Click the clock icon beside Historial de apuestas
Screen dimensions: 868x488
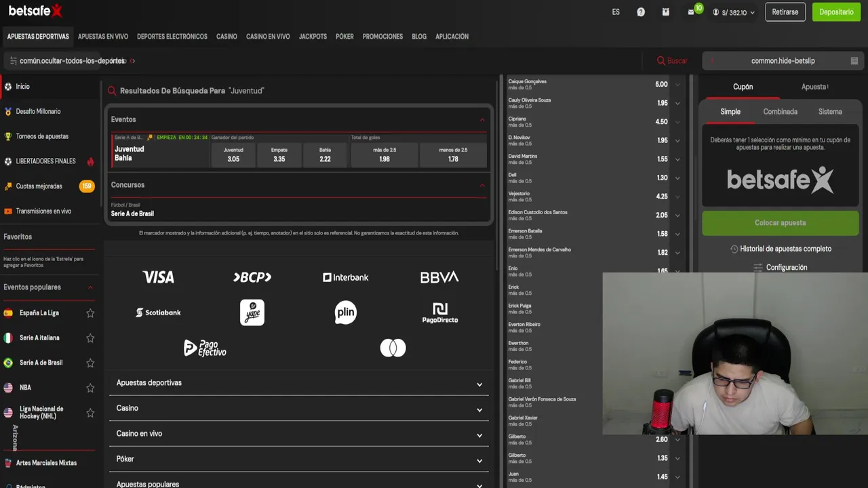pyautogui.click(x=734, y=249)
